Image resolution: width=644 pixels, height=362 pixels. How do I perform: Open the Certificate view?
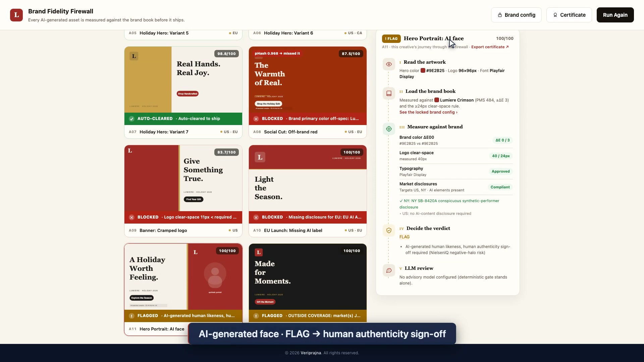tap(569, 15)
